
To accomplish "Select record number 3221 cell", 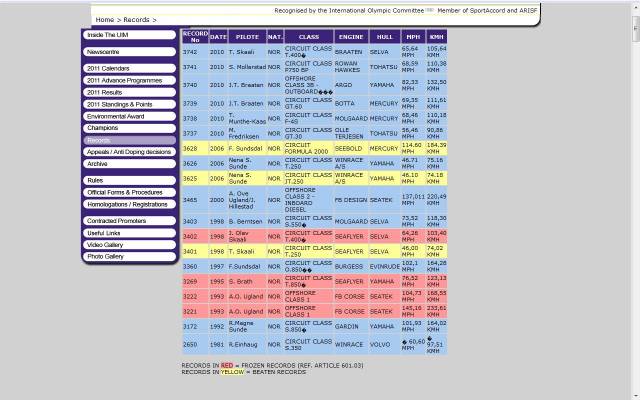I will (195, 311).
